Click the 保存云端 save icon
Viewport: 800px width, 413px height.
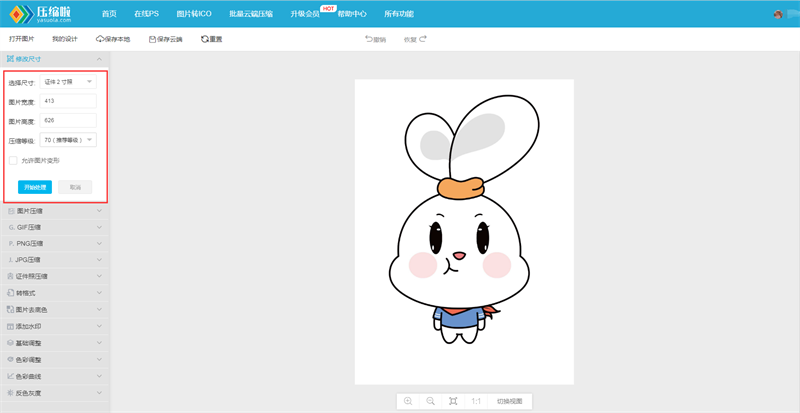click(x=152, y=39)
